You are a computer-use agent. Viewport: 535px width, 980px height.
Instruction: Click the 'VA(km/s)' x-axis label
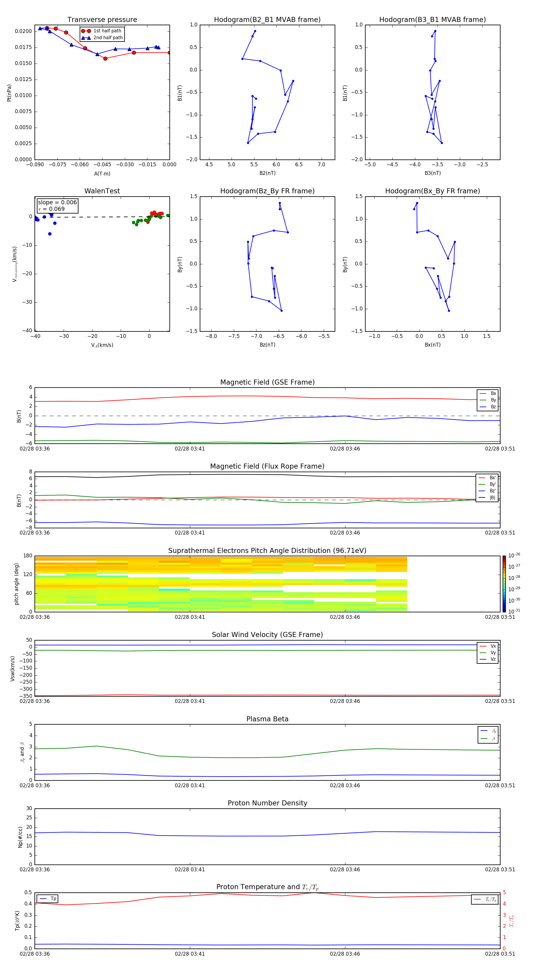[x=102, y=345]
